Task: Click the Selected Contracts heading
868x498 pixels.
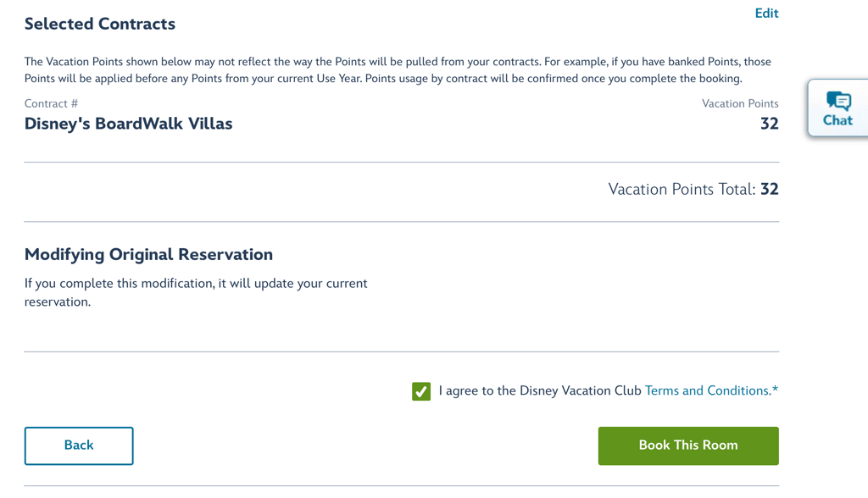Action: pos(100,24)
